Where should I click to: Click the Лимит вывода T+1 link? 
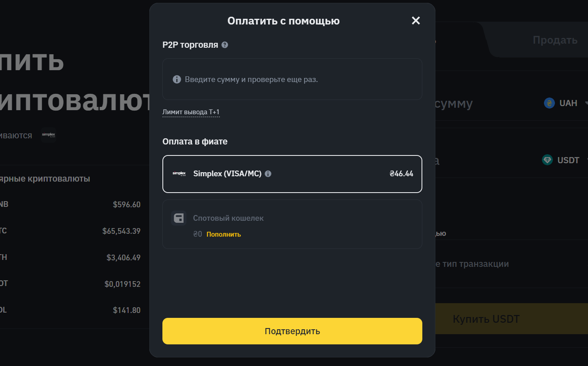[x=191, y=112]
